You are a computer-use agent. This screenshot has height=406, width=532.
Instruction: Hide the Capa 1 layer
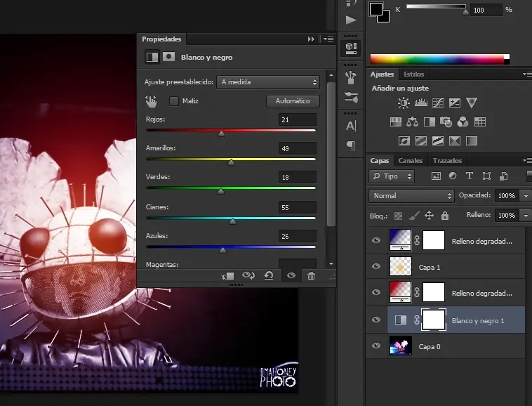(x=376, y=266)
